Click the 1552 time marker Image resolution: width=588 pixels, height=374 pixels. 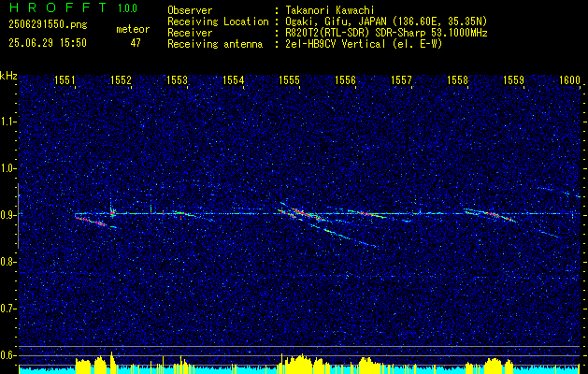pyautogui.click(x=122, y=79)
